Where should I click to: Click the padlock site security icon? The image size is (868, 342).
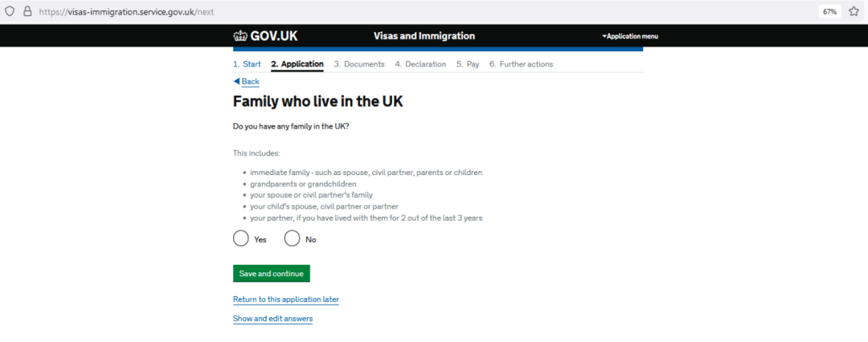coord(27,11)
